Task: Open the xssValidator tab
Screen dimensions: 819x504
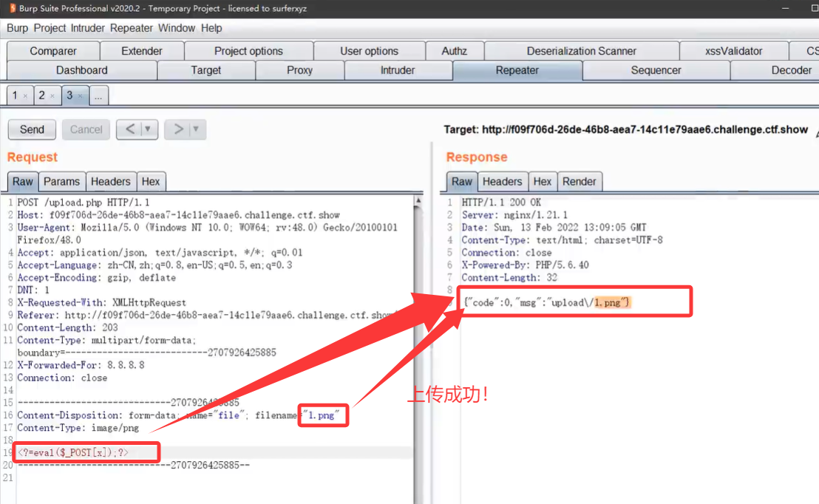Action: tap(734, 51)
